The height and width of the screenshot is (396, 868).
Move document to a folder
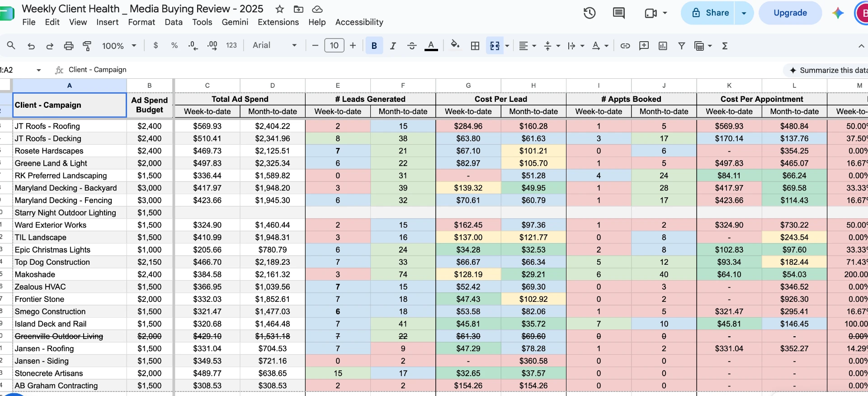(x=298, y=9)
